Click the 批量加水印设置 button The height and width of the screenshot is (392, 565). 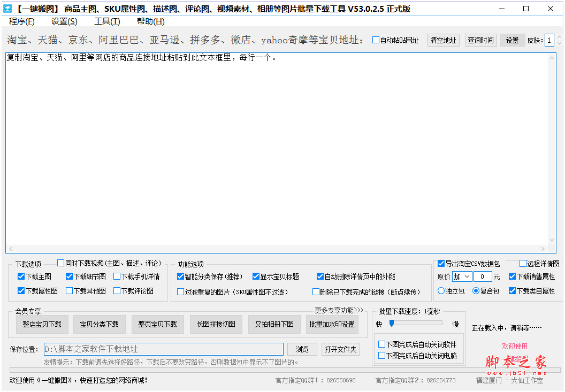tap(332, 324)
